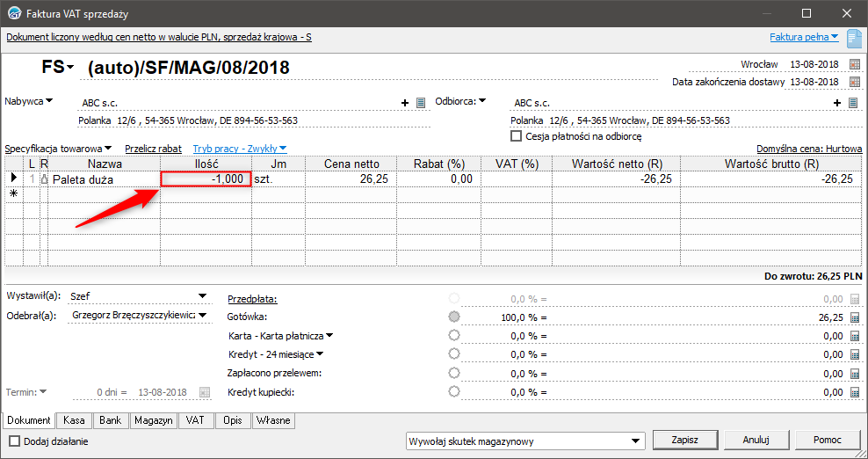
Task: Click Przedpłata link label
Action: 252,299
